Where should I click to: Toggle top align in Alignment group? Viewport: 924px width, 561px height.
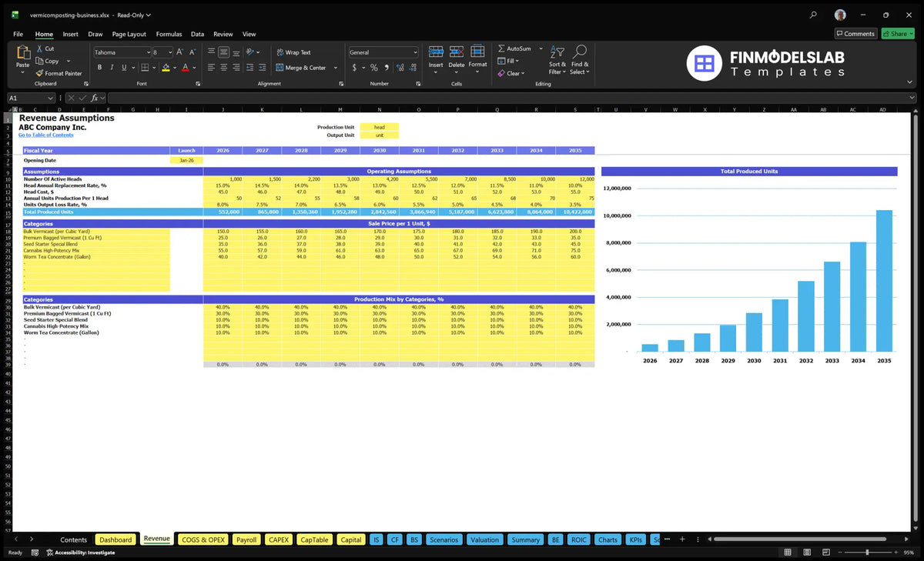[212, 52]
